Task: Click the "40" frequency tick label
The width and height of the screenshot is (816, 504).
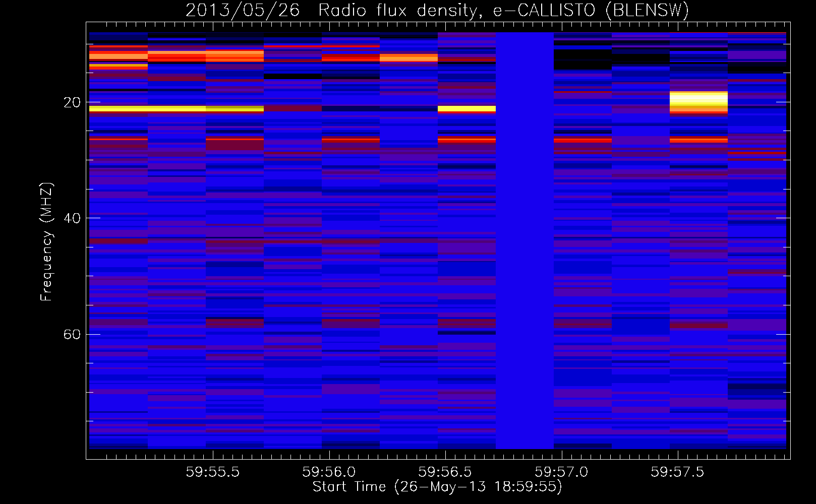Action: [x=72, y=218]
